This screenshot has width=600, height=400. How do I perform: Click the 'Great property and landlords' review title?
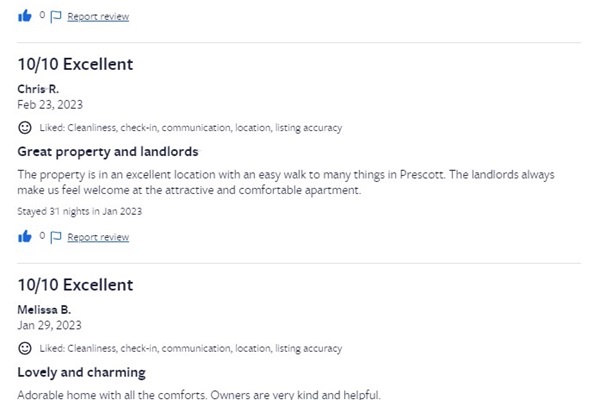108,152
